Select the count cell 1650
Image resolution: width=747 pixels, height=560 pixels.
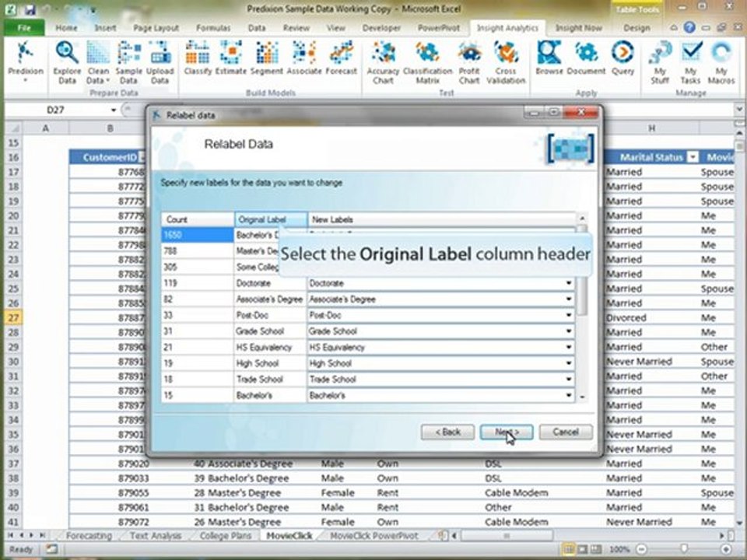(197, 235)
